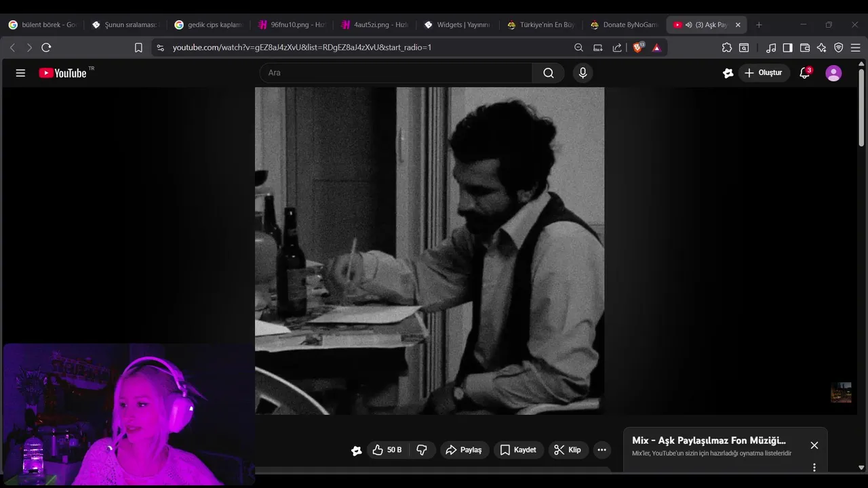Open the Brave Wallet icon

tap(805, 47)
